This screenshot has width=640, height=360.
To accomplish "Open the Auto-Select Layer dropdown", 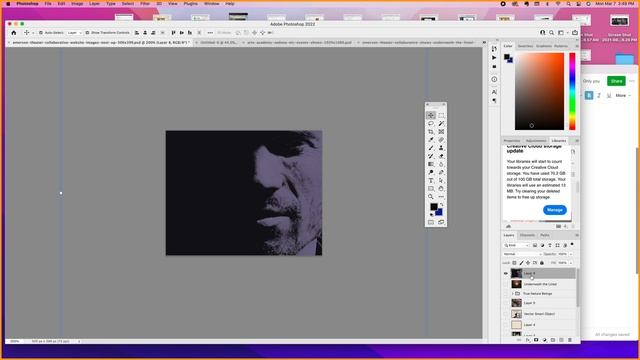I will click(x=75, y=33).
